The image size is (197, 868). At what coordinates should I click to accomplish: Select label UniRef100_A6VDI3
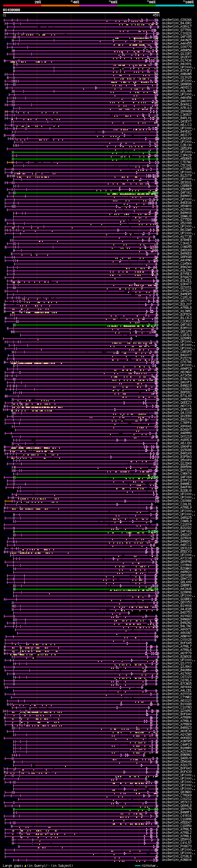click(x=177, y=88)
